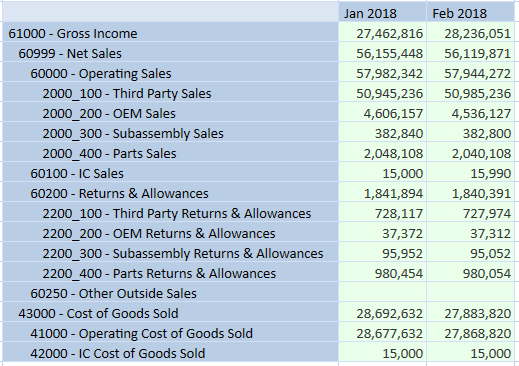Select 60200 - Returns & Allowances row label
The width and height of the screenshot is (519, 366).
(170, 192)
